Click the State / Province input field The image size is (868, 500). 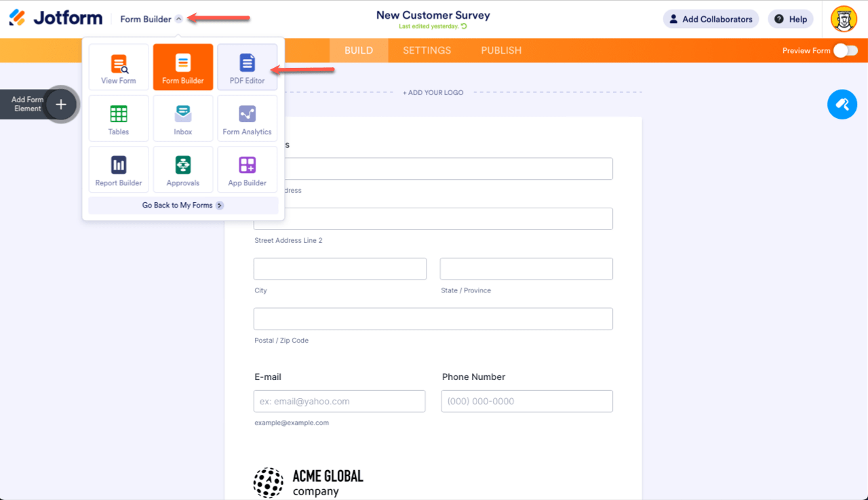click(x=526, y=269)
